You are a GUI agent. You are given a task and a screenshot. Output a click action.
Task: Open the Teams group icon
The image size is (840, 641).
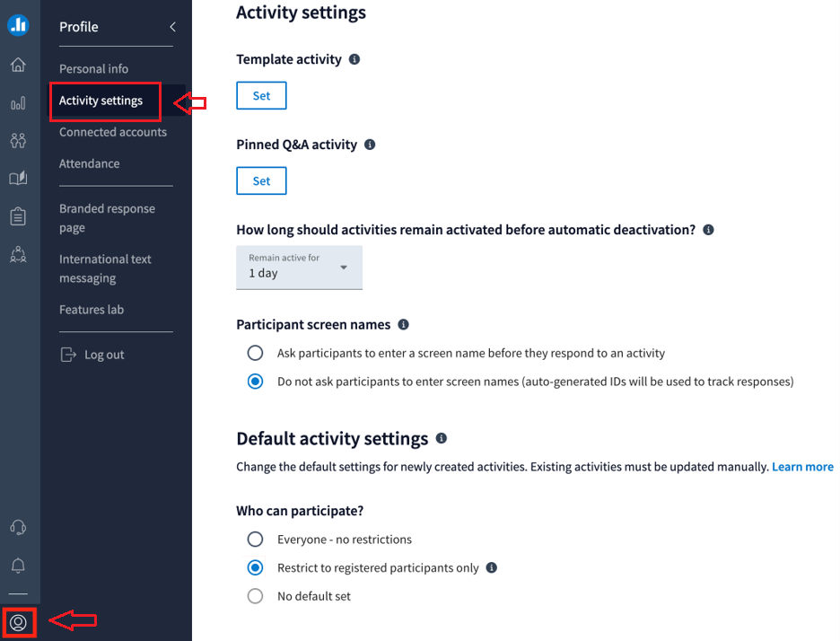point(18,254)
